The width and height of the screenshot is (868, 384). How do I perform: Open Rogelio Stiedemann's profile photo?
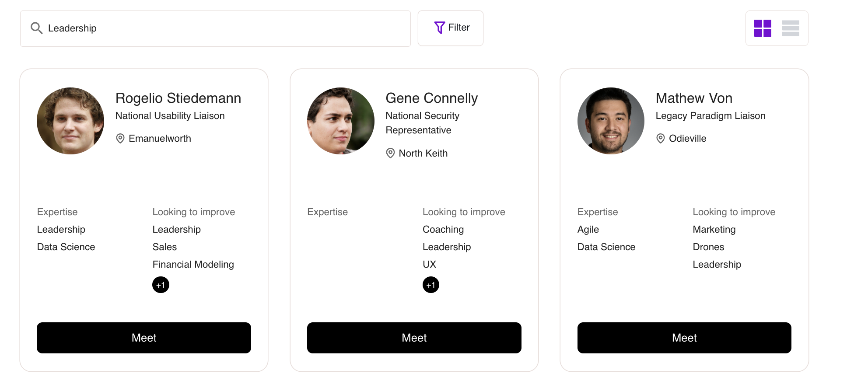coord(70,121)
